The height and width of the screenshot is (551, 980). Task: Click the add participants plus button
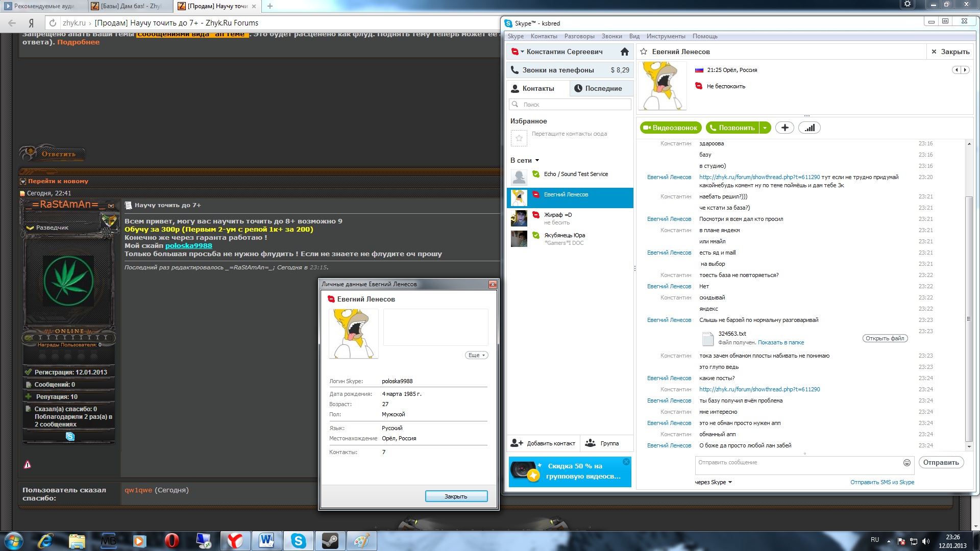point(785,128)
